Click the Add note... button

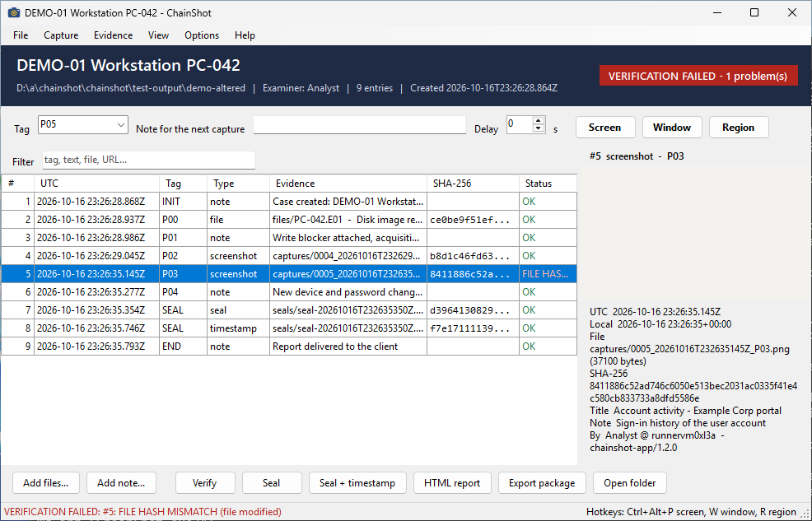point(121,482)
